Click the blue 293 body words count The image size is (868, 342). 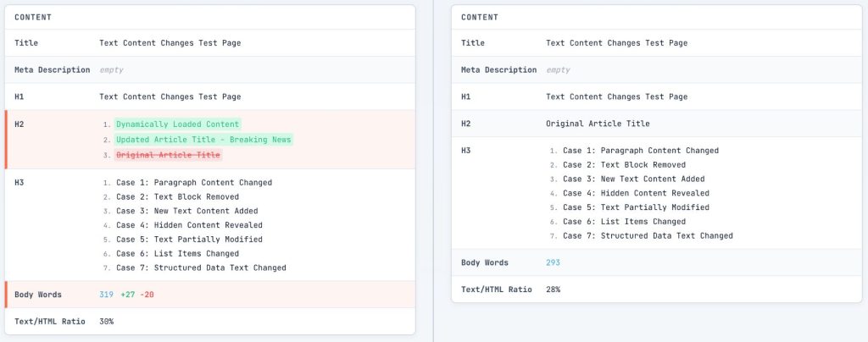coord(553,262)
